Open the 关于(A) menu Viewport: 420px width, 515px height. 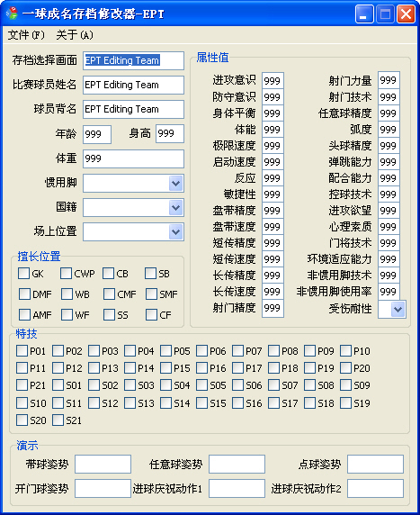point(75,35)
